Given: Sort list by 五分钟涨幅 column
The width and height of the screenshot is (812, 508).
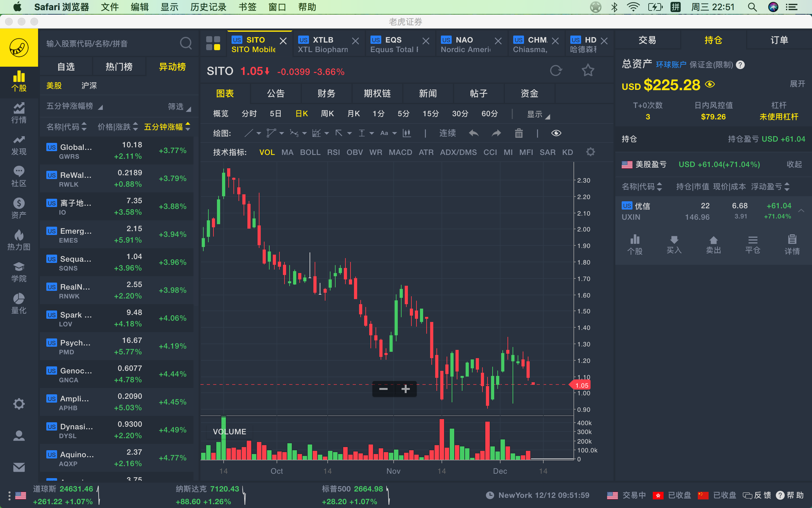Looking at the screenshot, I should [x=167, y=127].
